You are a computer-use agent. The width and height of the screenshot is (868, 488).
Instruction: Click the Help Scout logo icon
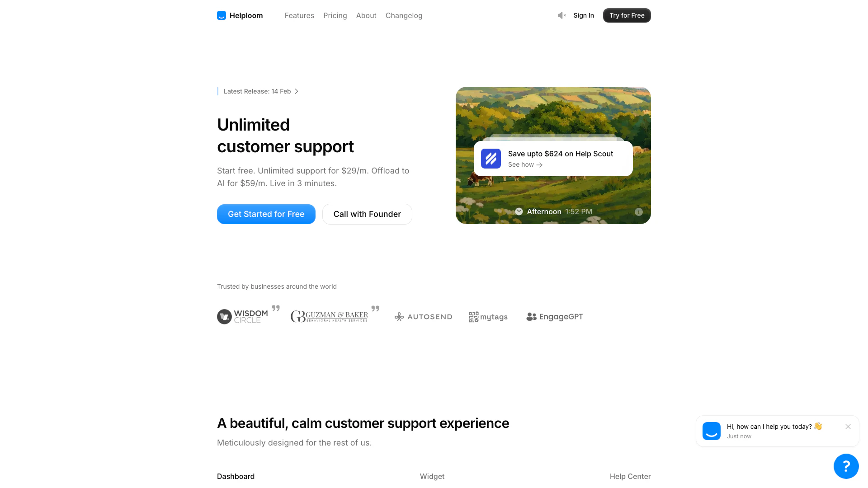pyautogui.click(x=491, y=159)
